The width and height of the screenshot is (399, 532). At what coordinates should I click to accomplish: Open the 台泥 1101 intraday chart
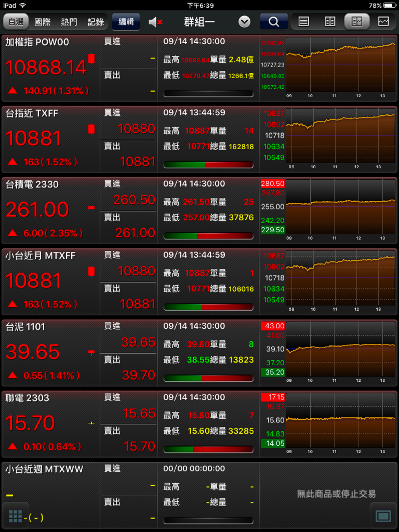(x=340, y=349)
